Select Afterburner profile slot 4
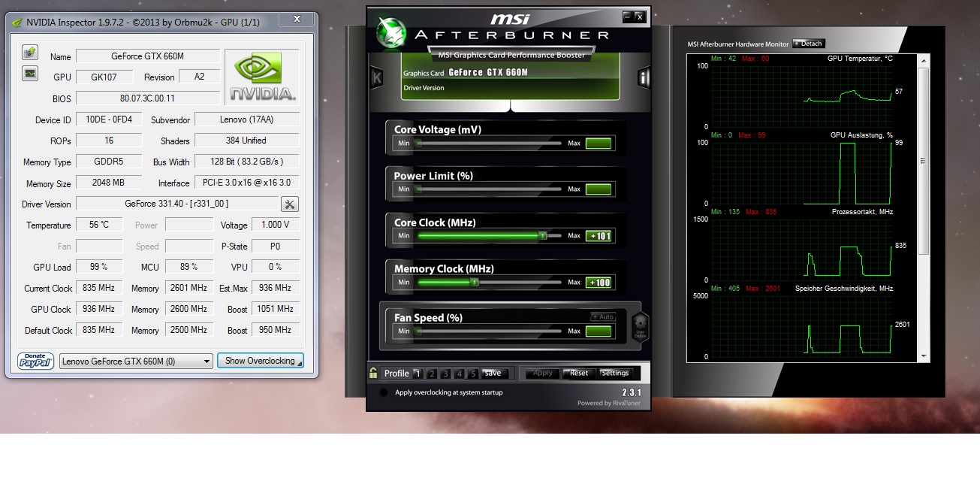This screenshot has height=487, width=980. coord(459,373)
